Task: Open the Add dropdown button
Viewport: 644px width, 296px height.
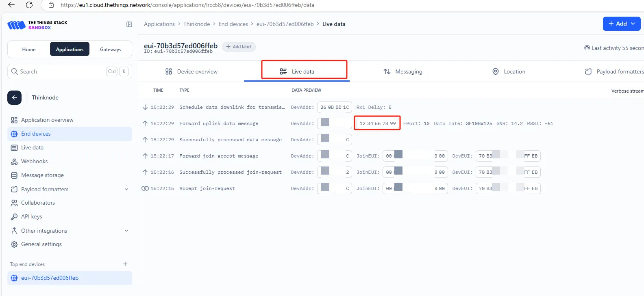Action: pyautogui.click(x=621, y=24)
